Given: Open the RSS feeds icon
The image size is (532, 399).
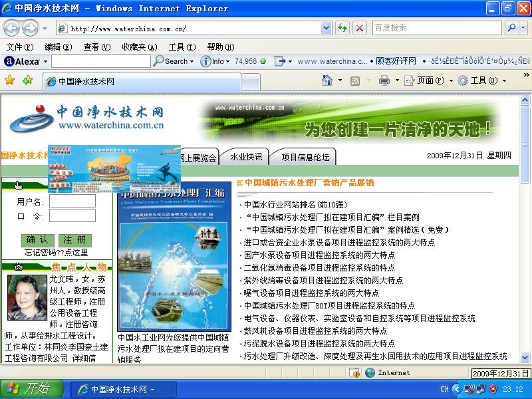Looking at the screenshot, I should tap(355, 80).
